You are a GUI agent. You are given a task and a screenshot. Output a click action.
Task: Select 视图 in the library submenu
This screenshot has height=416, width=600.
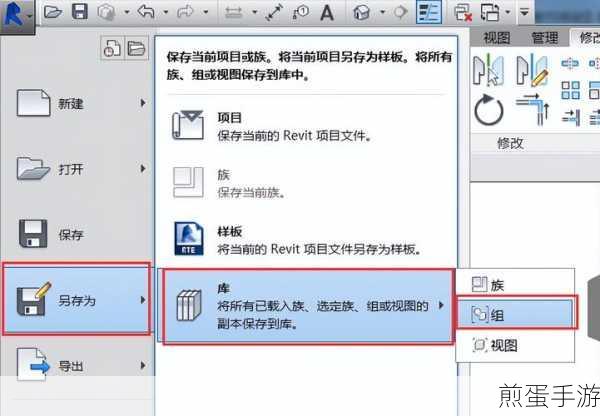pos(515,345)
